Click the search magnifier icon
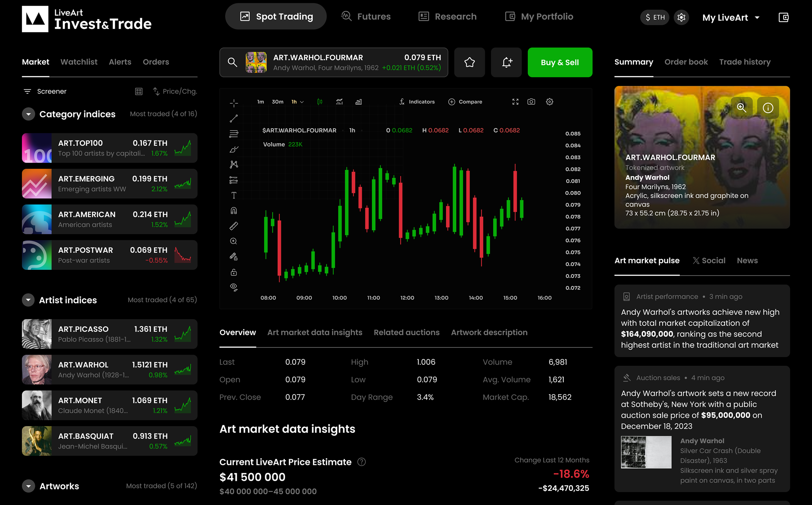The height and width of the screenshot is (505, 812). tap(232, 62)
